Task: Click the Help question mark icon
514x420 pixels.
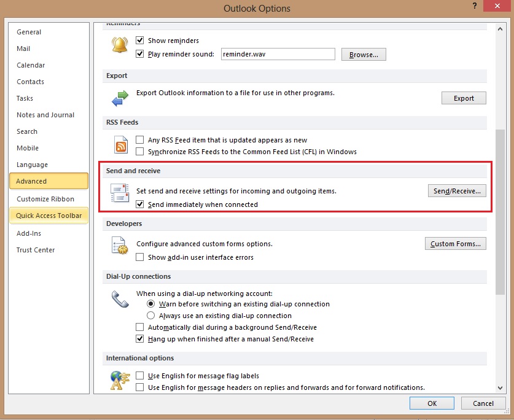Action: 474,6
